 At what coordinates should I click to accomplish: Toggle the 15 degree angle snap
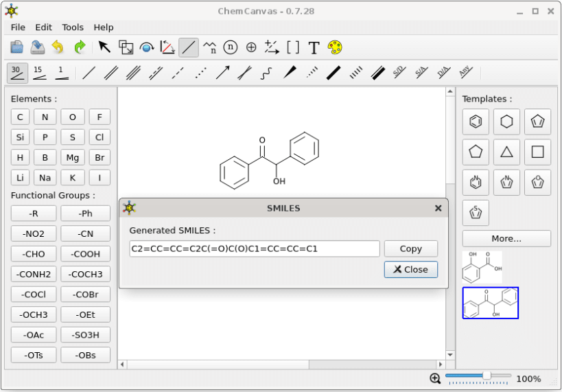(x=39, y=73)
